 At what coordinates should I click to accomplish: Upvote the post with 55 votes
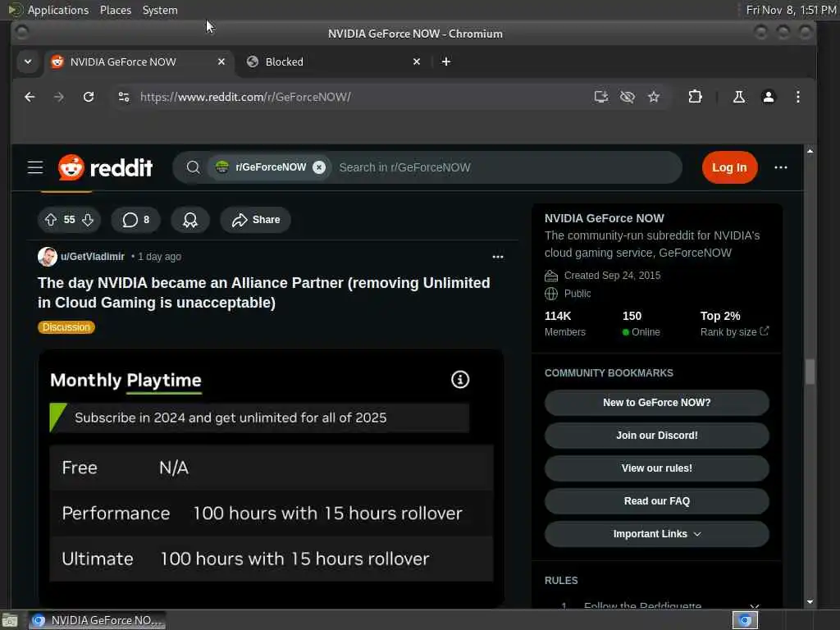(51, 220)
